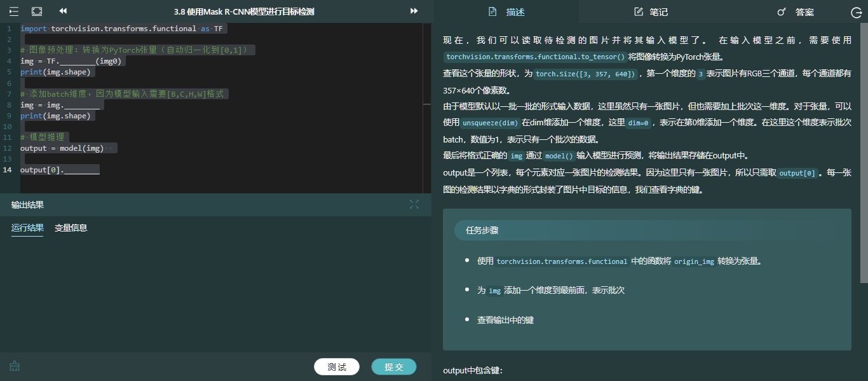Click the comment '# 模型推理'

click(x=42, y=137)
